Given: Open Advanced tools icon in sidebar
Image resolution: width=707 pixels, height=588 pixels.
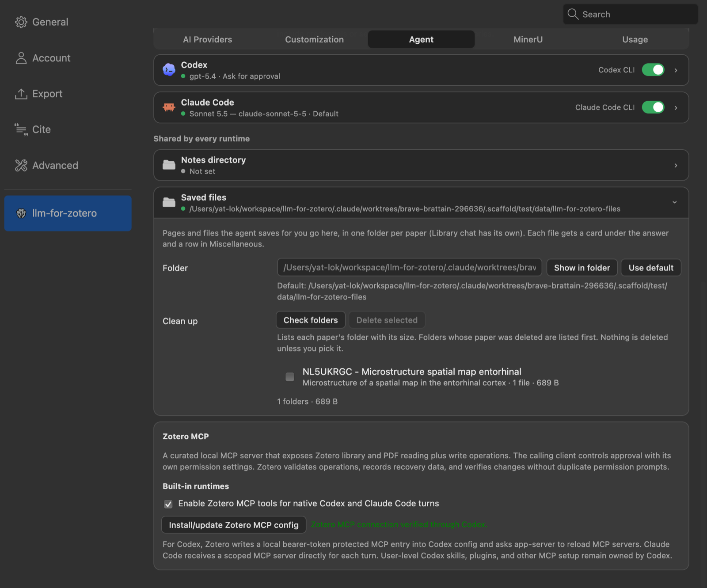Looking at the screenshot, I should (x=21, y=165).
